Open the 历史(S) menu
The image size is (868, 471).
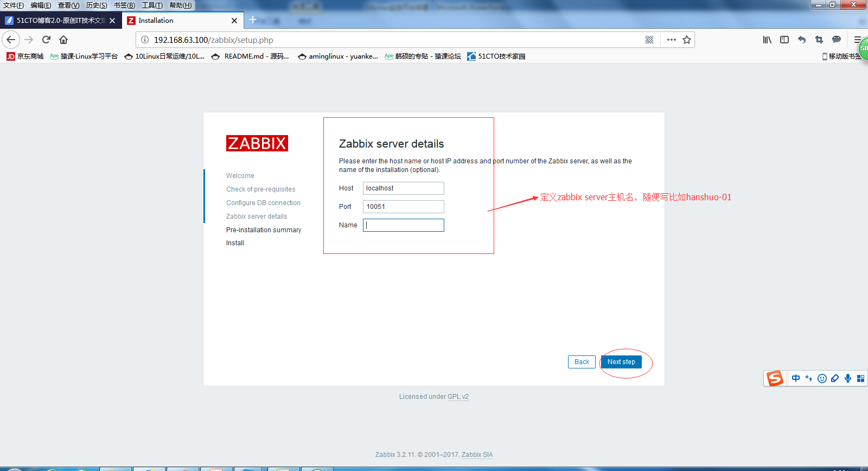[97, 5]
